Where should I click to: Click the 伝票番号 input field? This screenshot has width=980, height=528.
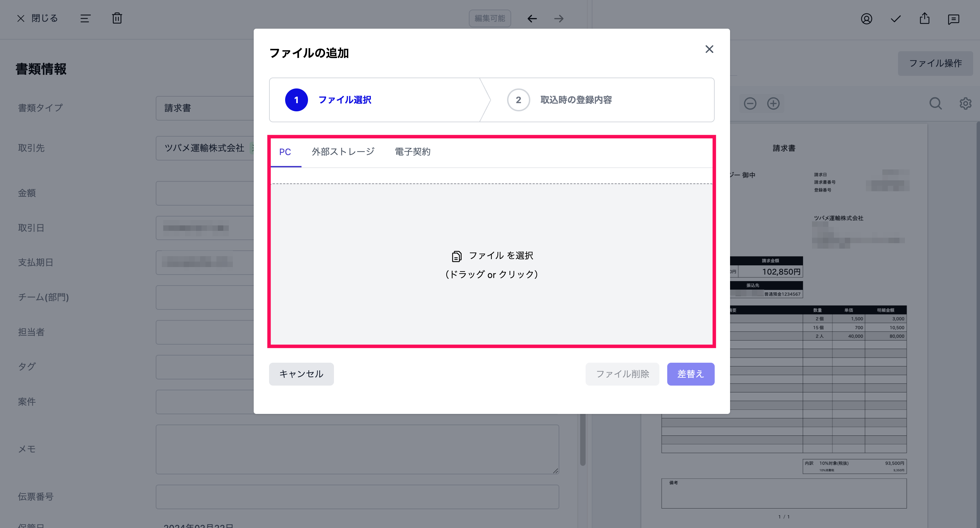pyautogui.click(x=357, y=497)
